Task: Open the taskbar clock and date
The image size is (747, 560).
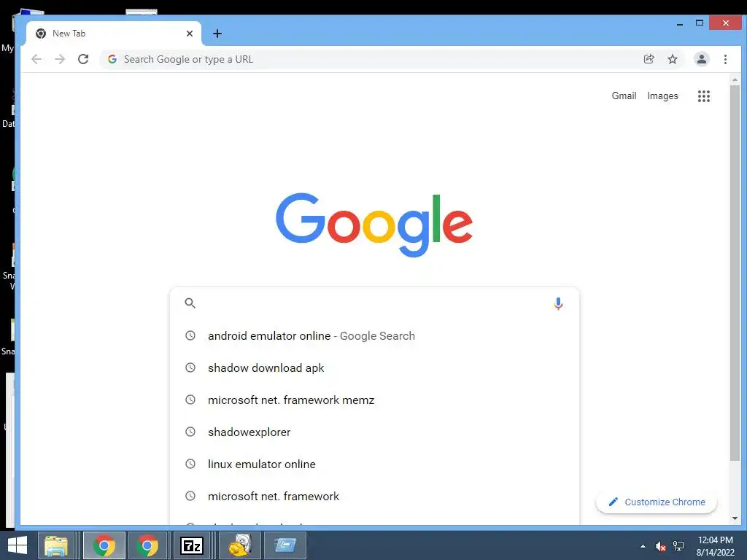Action: (x=715, y=546)
